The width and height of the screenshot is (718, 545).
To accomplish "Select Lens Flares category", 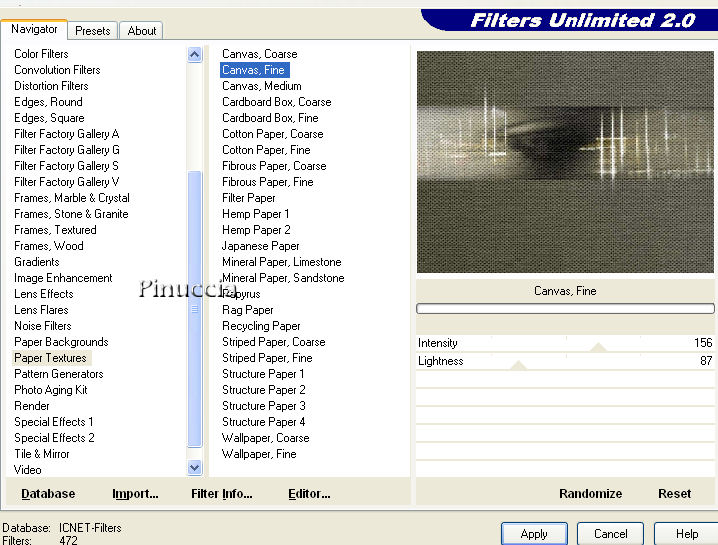I will (x=41, y=310).
